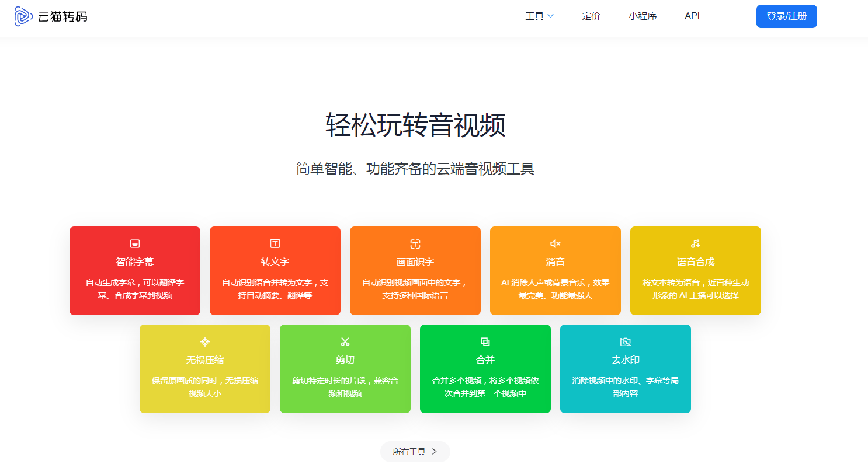Click the 转文字 text icon
Image resolution: width=868 pixels, height=471 pixels.
275,243
